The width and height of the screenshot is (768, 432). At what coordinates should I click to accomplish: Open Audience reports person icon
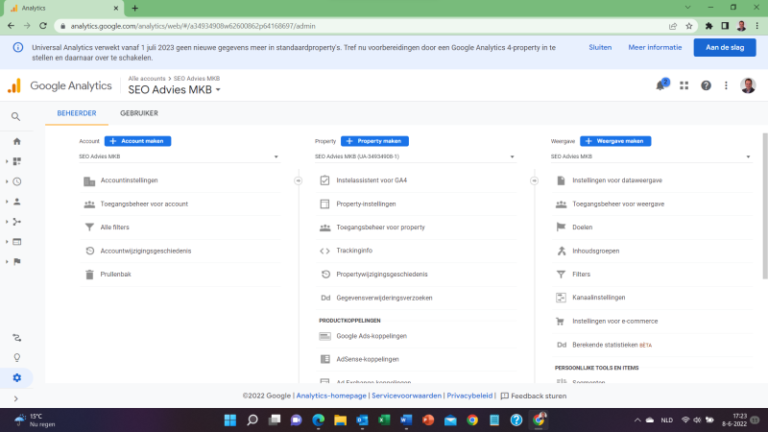pyautogui.click(x=17, y=202)
